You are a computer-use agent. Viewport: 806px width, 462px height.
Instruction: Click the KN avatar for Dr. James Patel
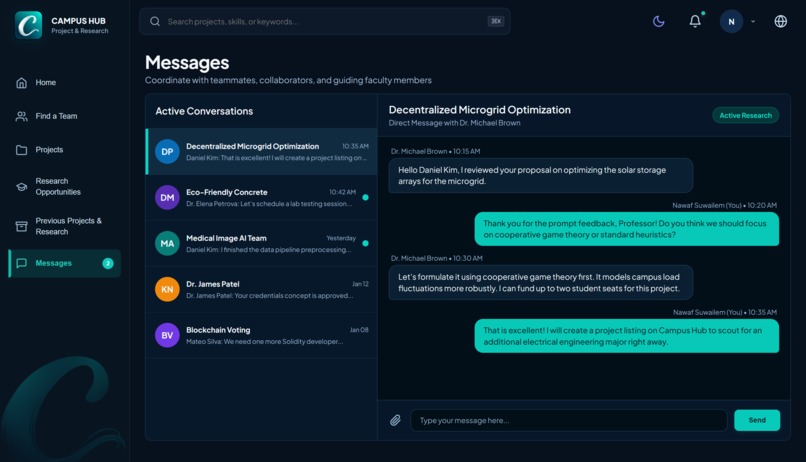click(167, 289)
